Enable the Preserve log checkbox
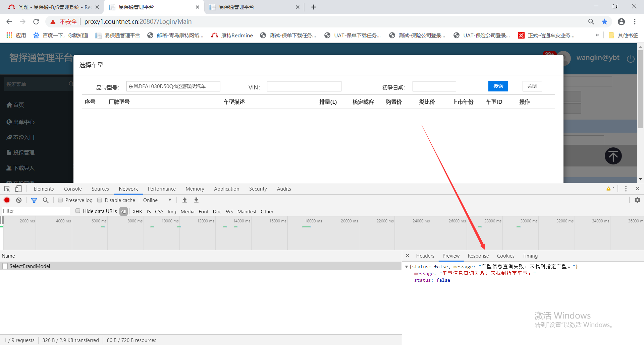644x345 pixels. tap(60, 200)
